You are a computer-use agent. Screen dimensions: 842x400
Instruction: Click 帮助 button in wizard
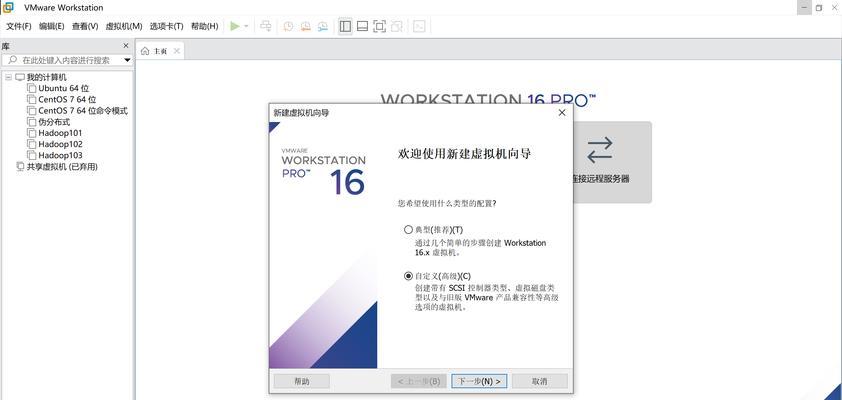302,381
